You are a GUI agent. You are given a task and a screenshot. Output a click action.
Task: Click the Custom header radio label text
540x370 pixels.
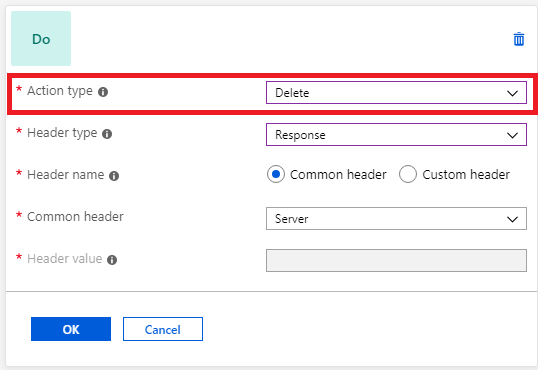point(466,175)
